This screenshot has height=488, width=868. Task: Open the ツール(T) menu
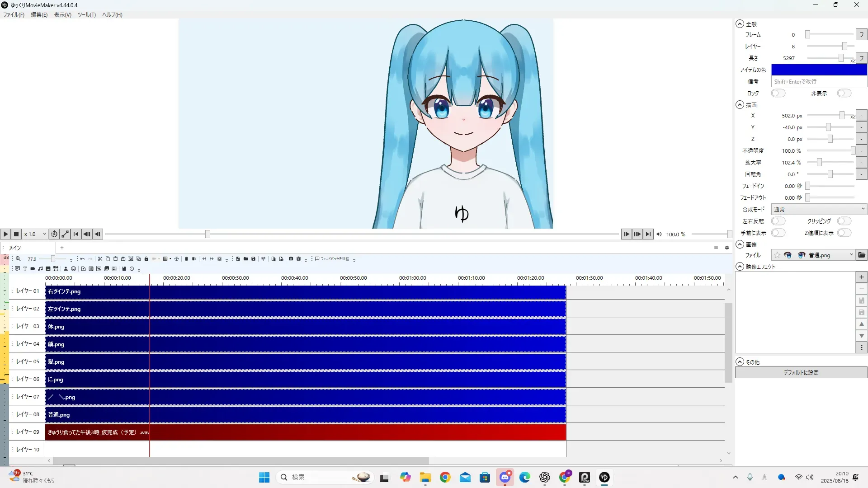[x=86, y=15]
